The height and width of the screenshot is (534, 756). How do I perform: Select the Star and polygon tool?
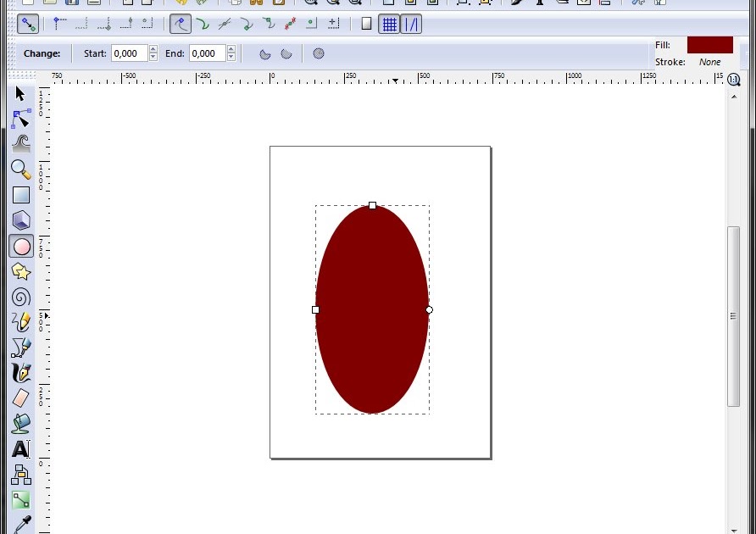[x=20, y=271]
